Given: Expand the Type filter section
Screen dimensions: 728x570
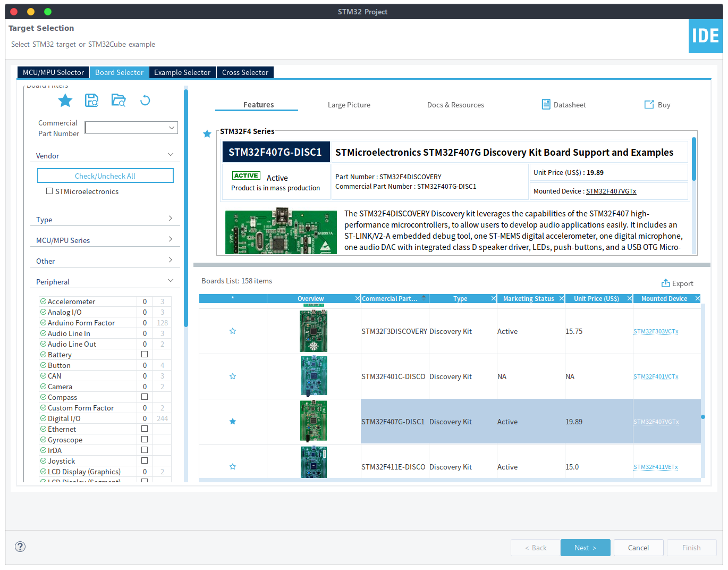Looking at the screenshot, I should [x=171, y=219].
